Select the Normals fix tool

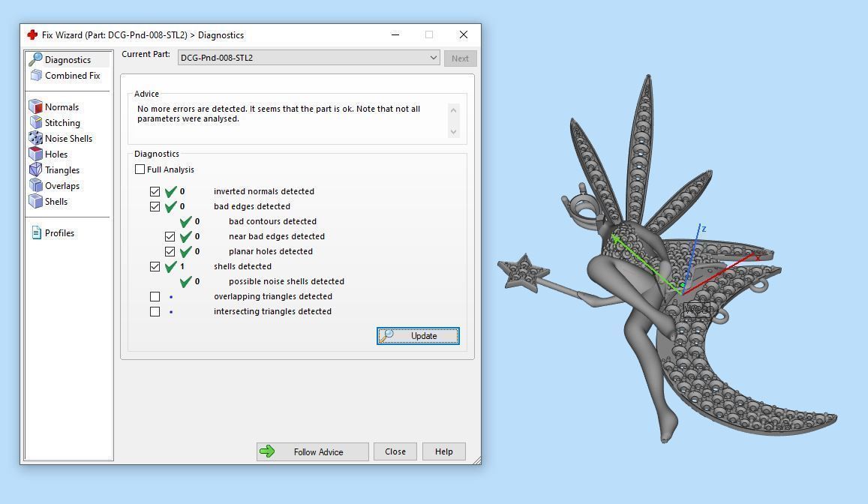pos(54,106)
